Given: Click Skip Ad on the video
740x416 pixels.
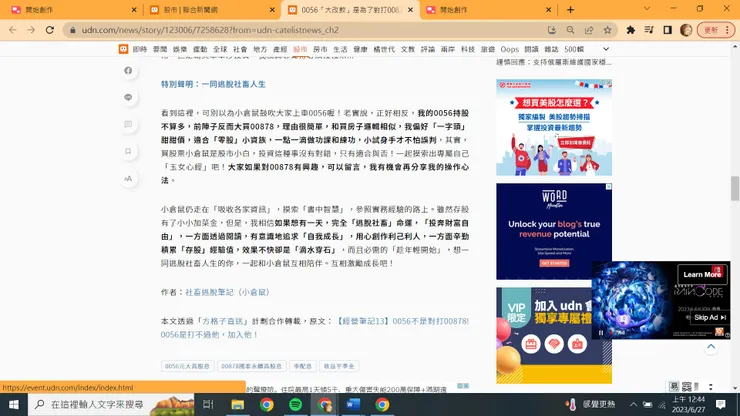Looking at the screenshot, I should (x=709, y=317).
